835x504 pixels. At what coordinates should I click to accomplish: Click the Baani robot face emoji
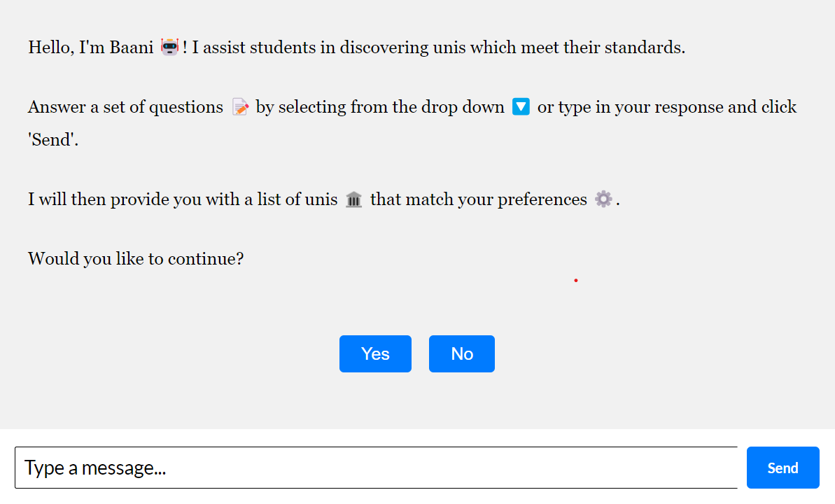coord(170,48)
